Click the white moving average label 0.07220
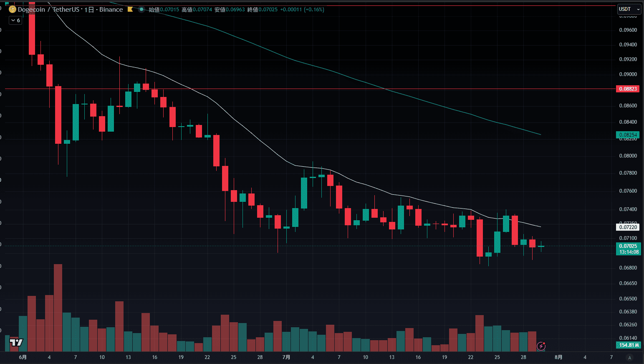 tap(628, 227)
